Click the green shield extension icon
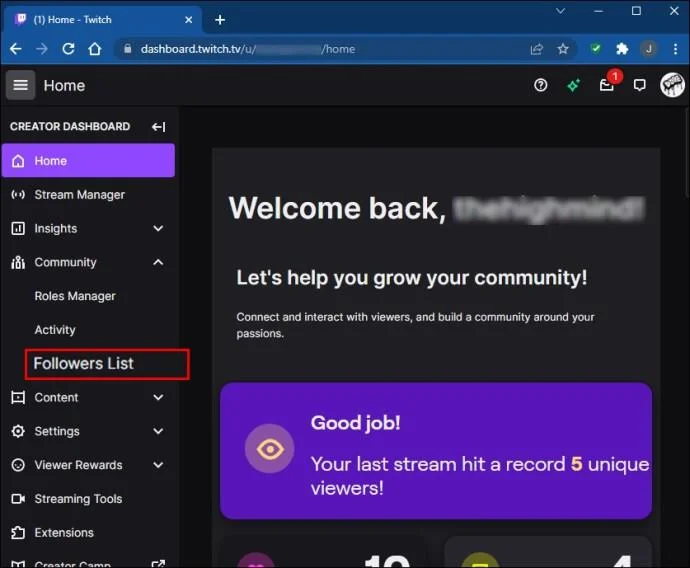The image size is (690, 568). [596, 49]
